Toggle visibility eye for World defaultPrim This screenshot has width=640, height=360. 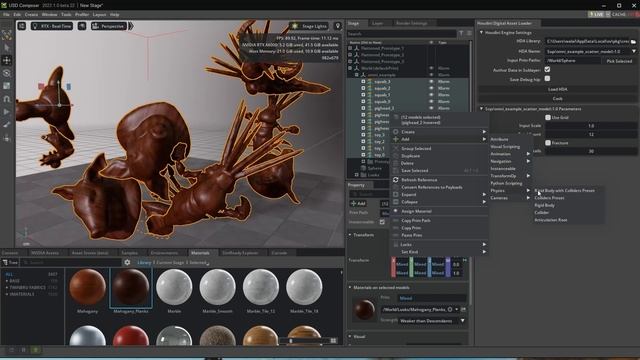click(x=431, y=68)
